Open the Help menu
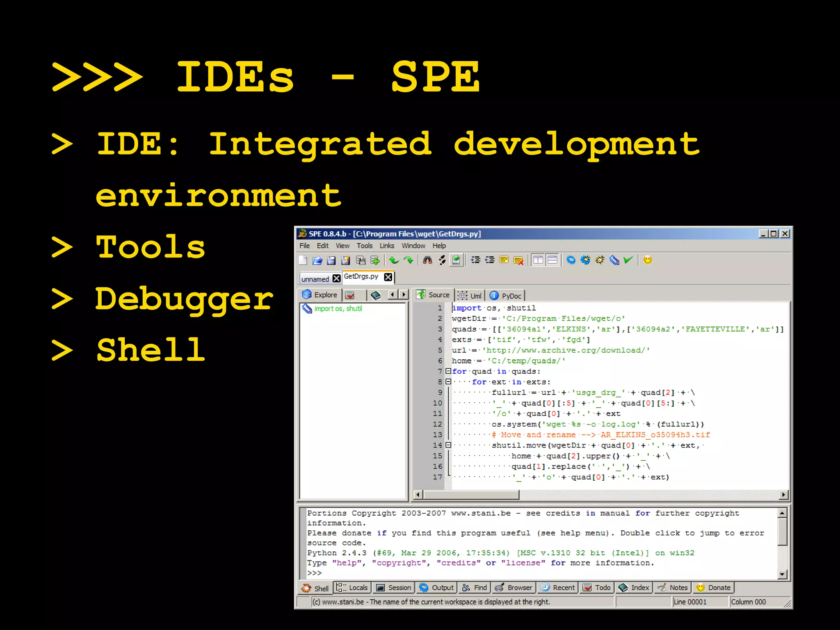 point(439,246)
